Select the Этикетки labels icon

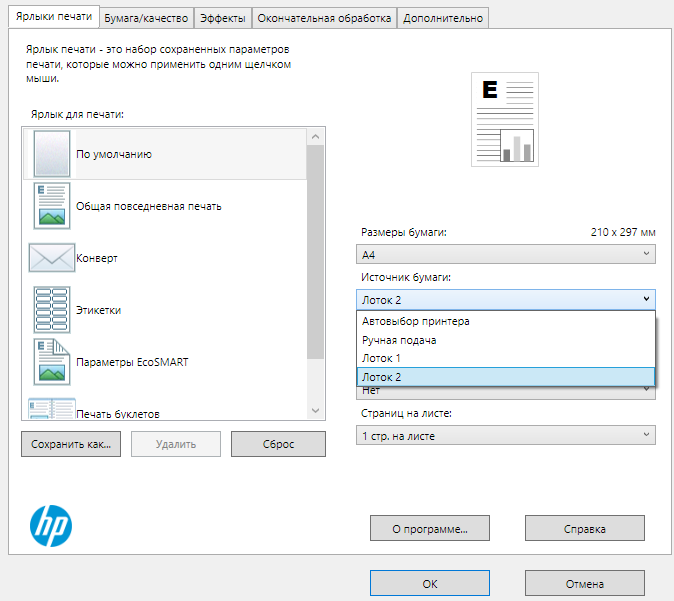[52, 310]
